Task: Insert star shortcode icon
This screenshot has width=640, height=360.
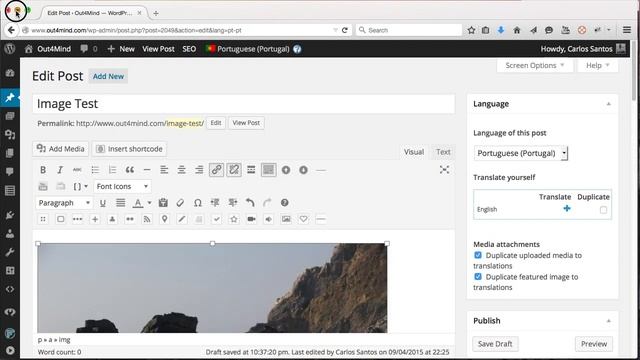Action: point(234,219)
